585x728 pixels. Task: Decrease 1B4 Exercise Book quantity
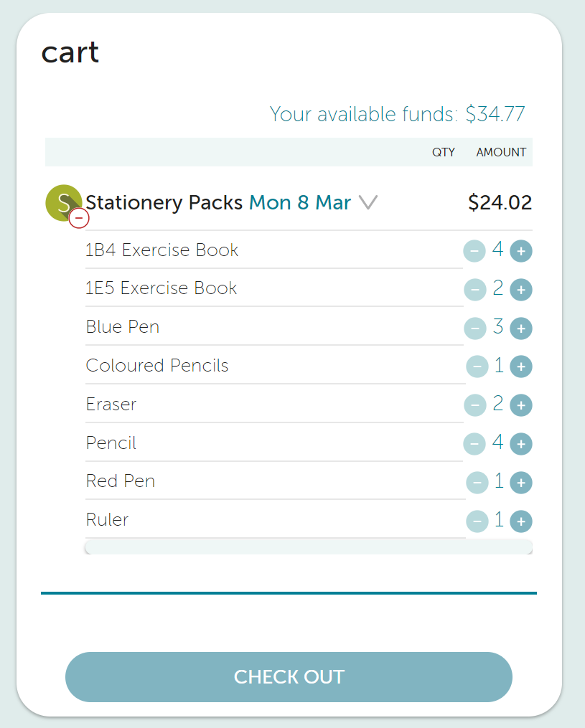(474, 251)
